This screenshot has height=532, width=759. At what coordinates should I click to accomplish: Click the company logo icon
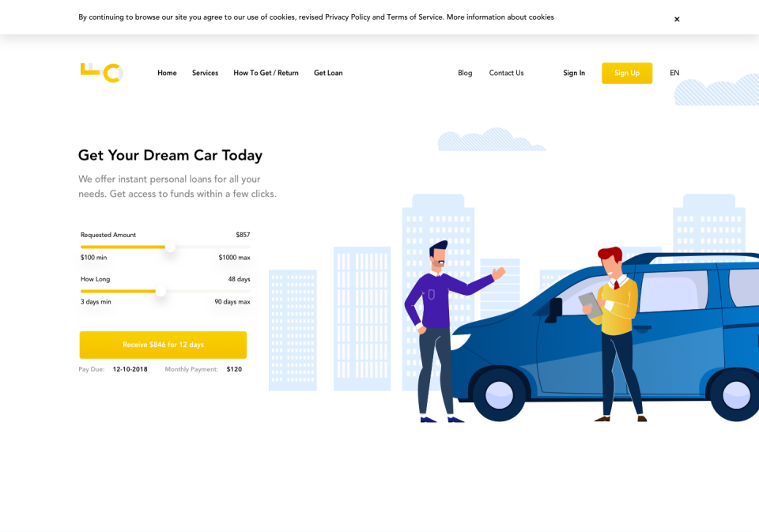101,73
